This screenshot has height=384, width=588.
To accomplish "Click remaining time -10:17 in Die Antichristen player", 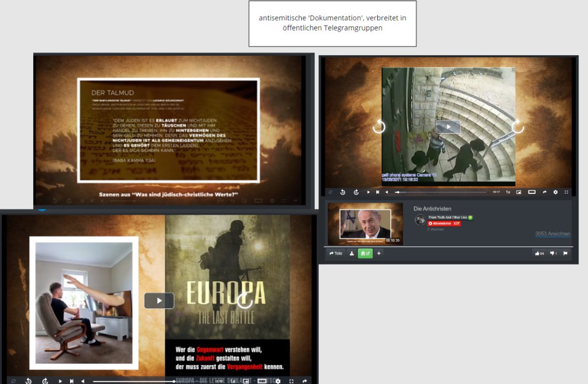I will pyautogui.click(x=496, y=192).
